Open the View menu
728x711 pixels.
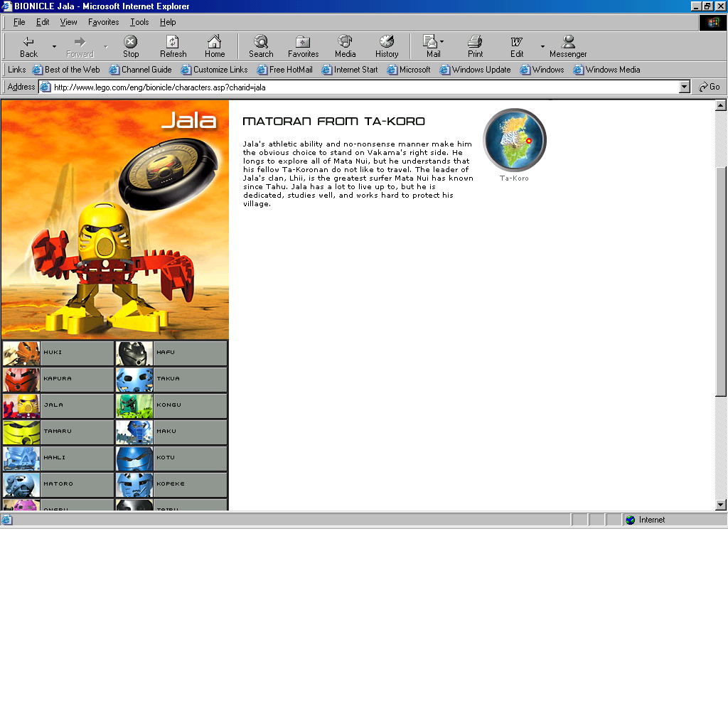pyautogui.click(x=68, y=22)
